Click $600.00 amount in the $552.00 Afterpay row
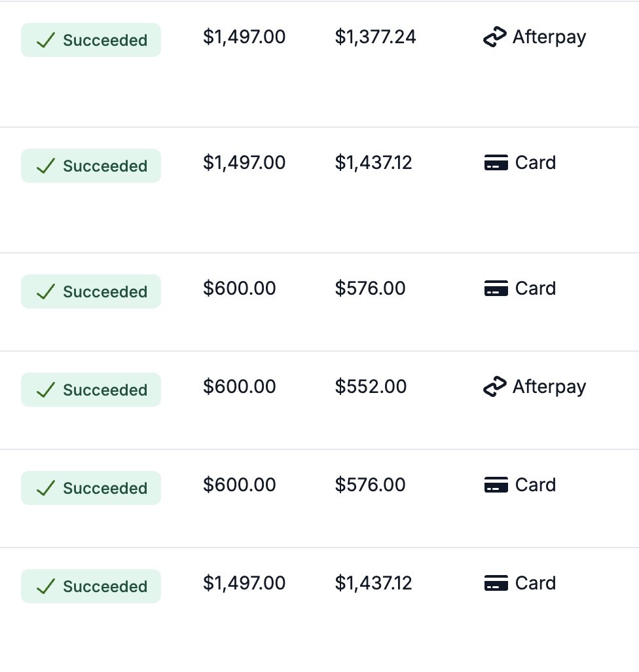The height and width of the screenshot is (672, 639). tap(240, 387)
